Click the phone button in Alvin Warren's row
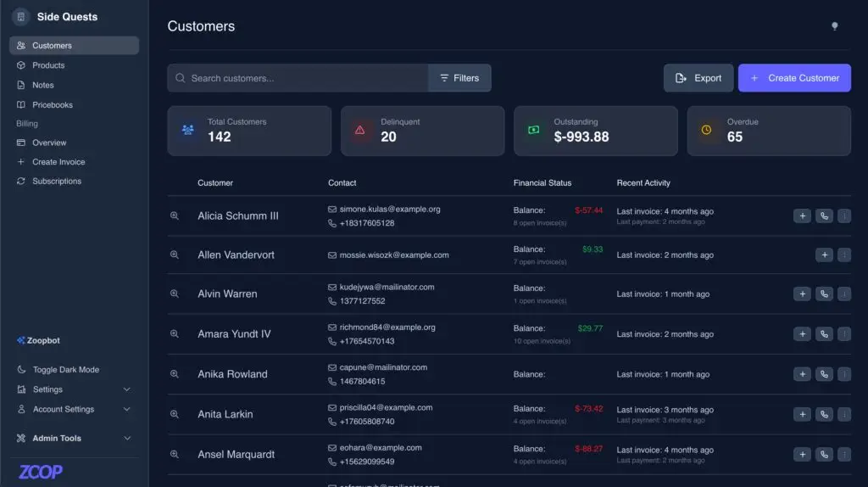868x487 pixels. [x=824, y=294]
